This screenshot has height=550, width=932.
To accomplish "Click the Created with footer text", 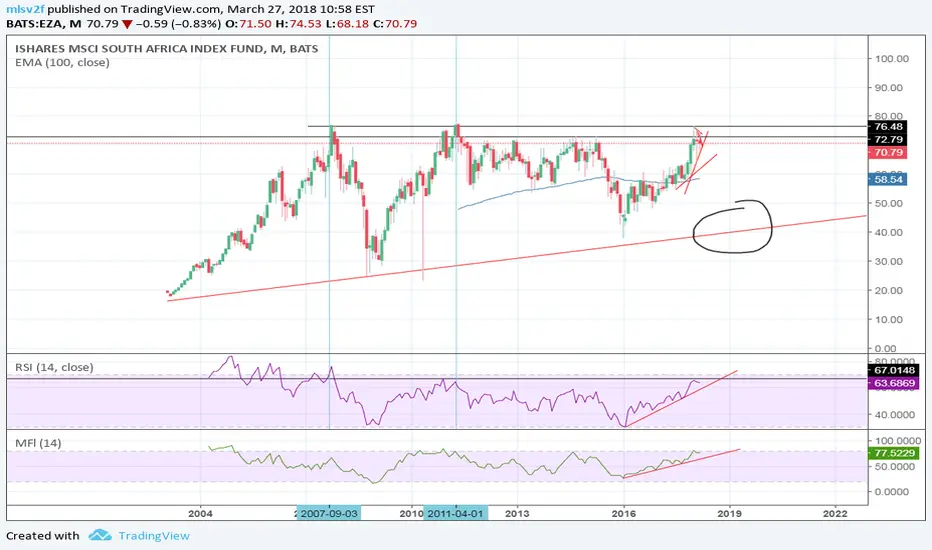I will (x=43, y=536).
